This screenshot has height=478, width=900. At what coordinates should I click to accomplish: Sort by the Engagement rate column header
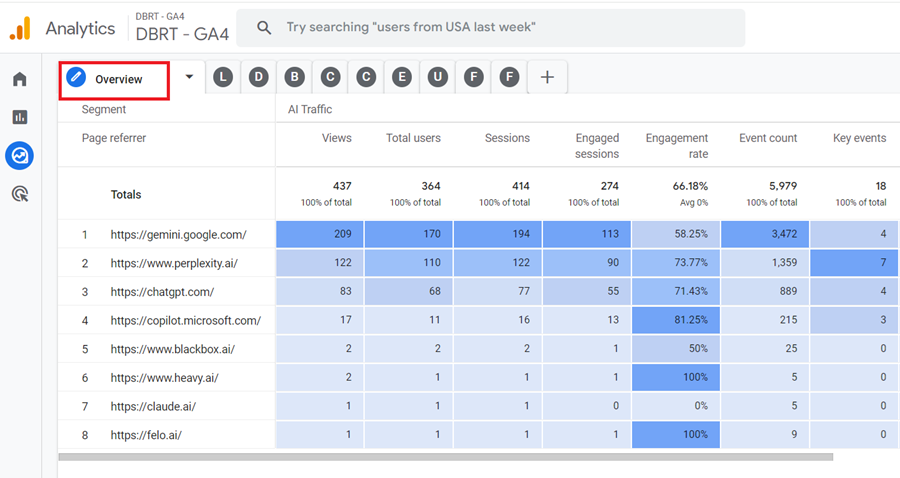[x=677, y=146]
